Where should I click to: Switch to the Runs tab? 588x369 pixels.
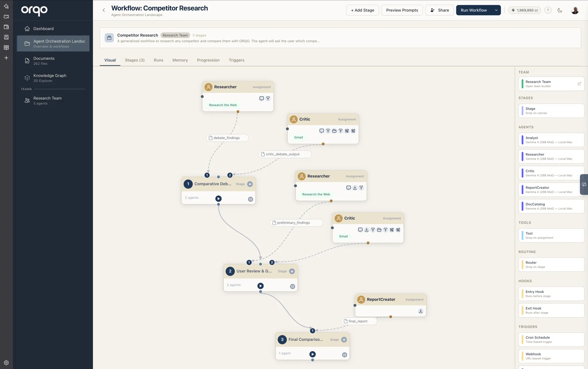[158, 60]
